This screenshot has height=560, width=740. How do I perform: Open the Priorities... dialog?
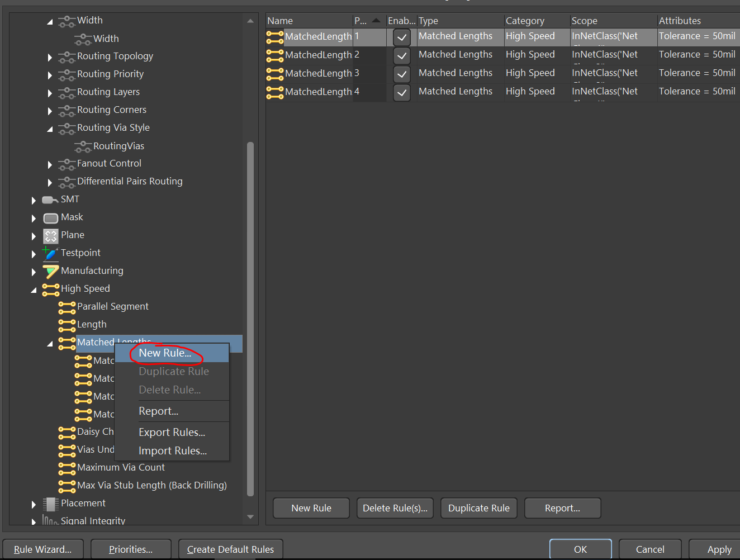(131, 549)
